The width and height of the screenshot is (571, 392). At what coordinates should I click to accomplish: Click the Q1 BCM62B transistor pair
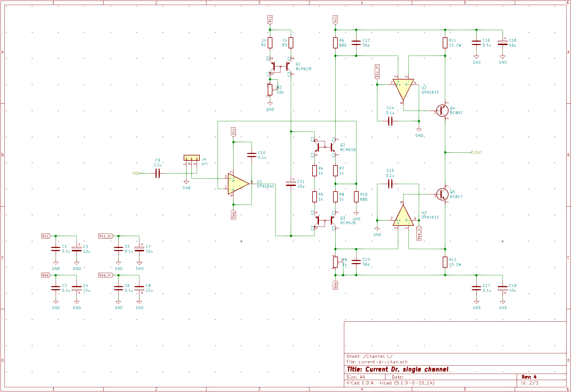click(x=280, y=66)
